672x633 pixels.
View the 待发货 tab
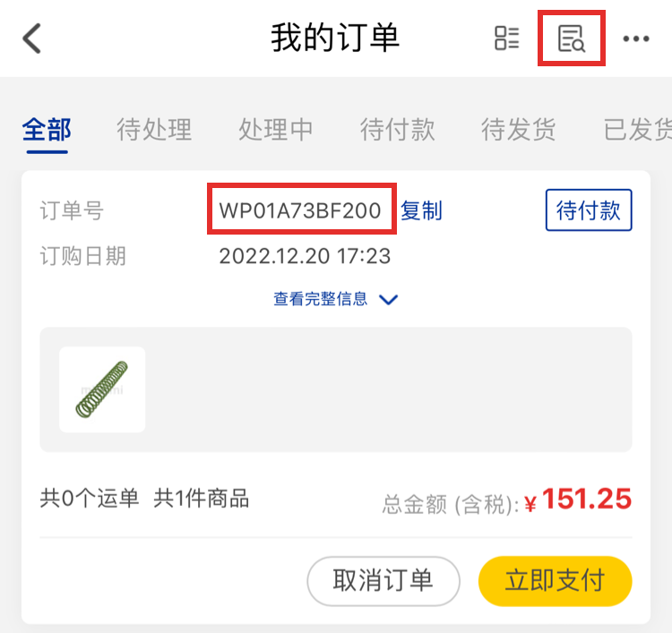coord(519,129)
